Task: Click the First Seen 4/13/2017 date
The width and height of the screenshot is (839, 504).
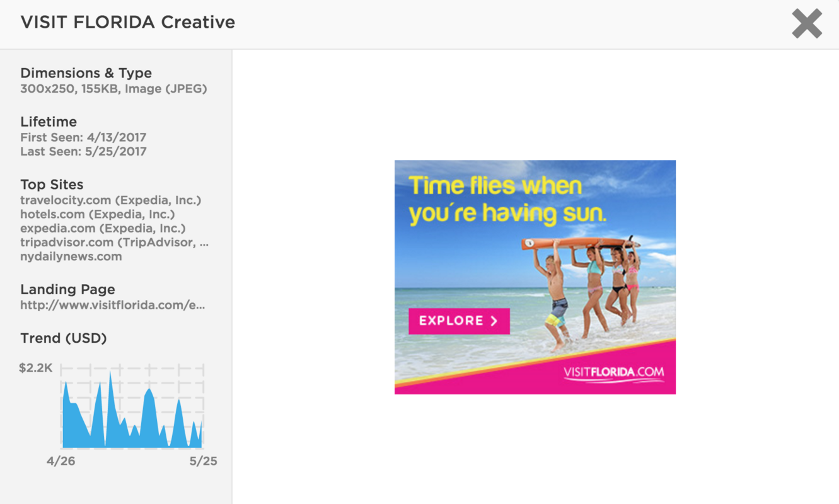Action: [x=83, y=137]
